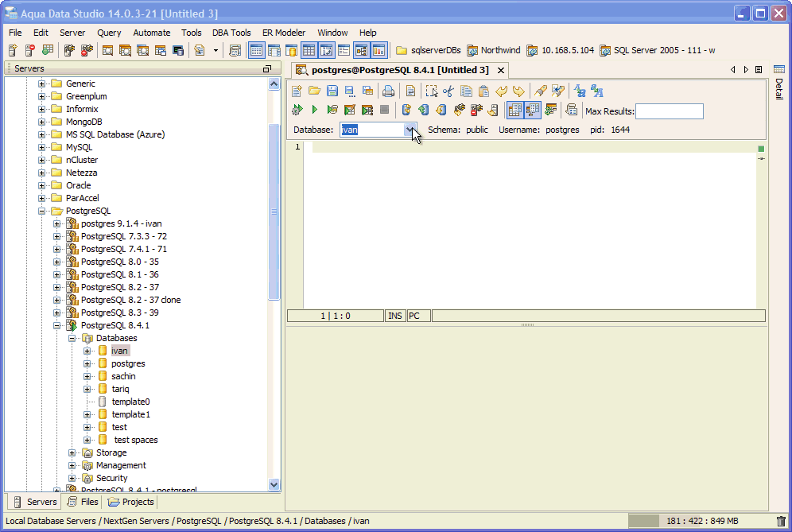Create a new script in query toolbar
Viewport: 792px width, 532px height.
point(297,91)
